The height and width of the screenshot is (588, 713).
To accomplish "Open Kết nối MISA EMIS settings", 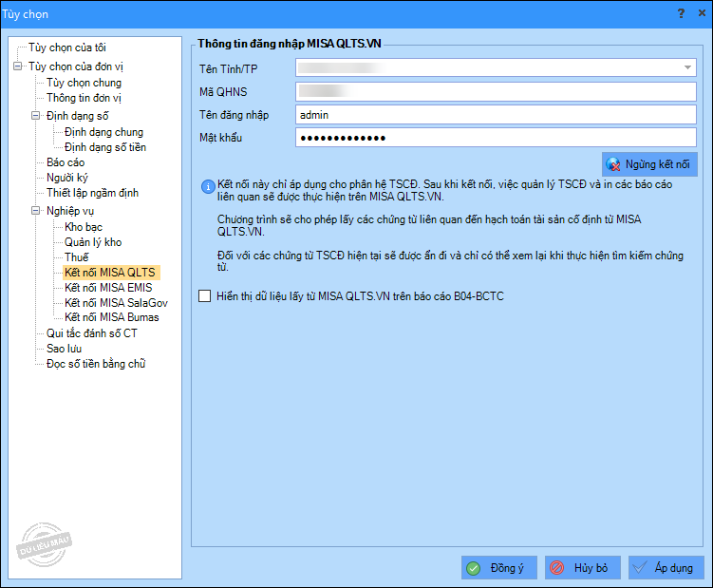I will click(108, 288).
